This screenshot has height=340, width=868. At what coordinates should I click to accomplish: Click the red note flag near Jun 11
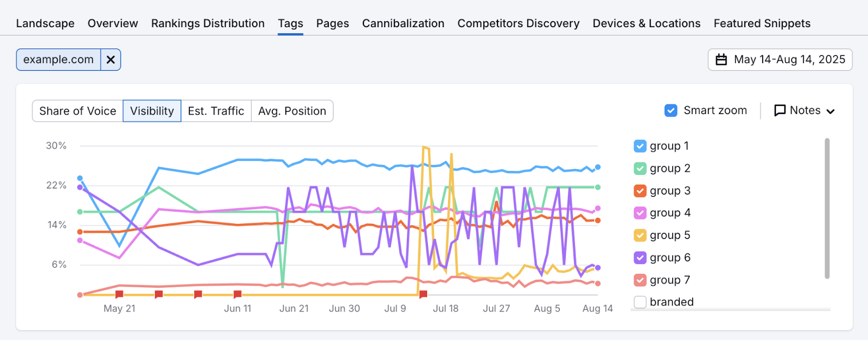(238, 294)
